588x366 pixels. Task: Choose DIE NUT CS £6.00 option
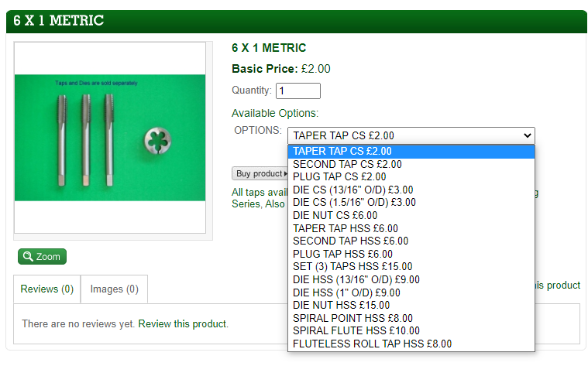(335, 215)
